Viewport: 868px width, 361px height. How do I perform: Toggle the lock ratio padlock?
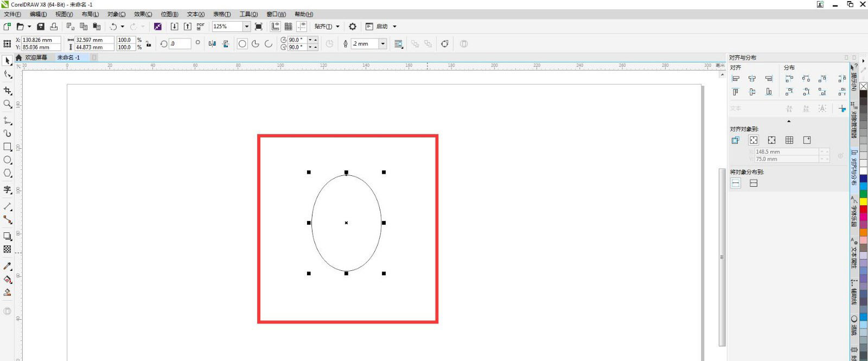149,44
